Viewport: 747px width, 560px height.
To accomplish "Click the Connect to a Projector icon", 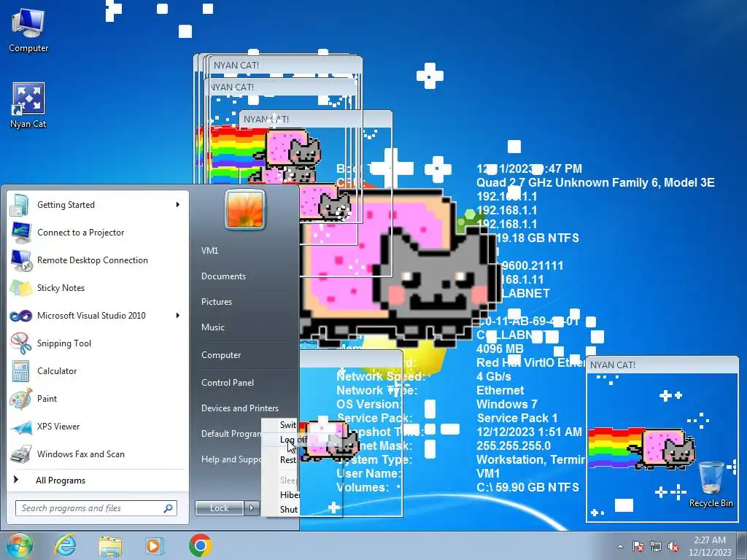I will [x=20, y=233].
